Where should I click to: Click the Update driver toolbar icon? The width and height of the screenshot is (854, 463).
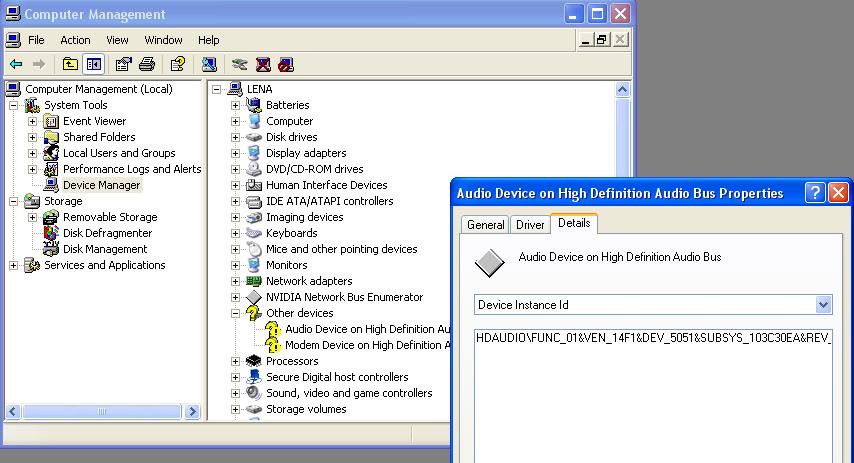click(239, 64)
